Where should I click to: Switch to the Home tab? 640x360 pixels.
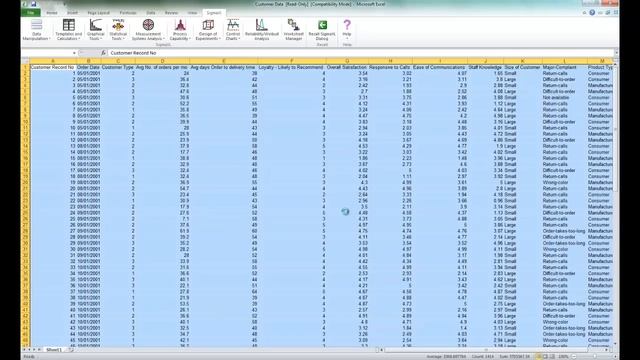(52, 13)
